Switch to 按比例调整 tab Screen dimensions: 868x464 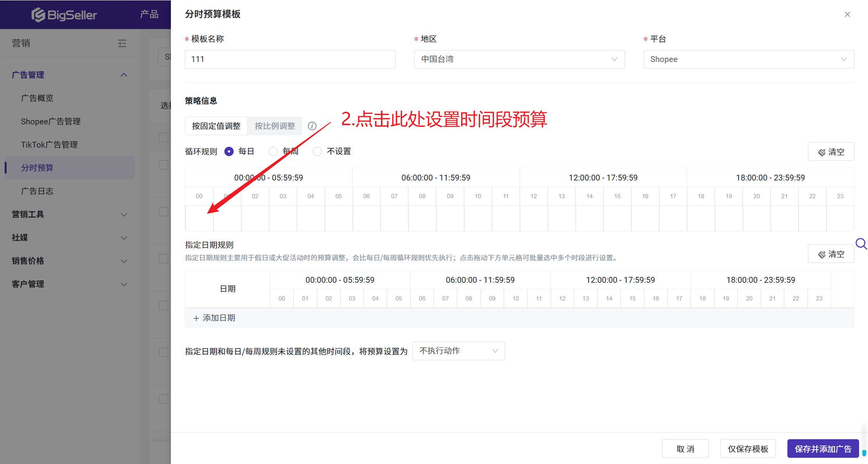point(275,126)
